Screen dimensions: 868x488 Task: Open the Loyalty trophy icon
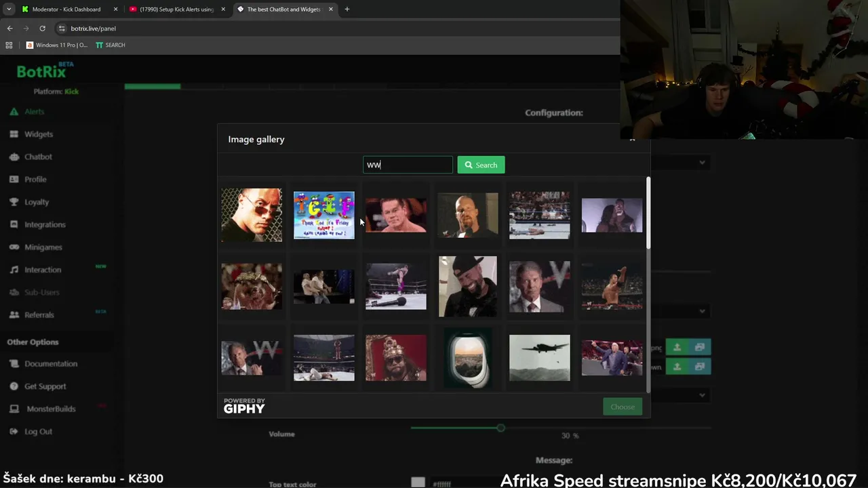click(x=14, y=202)
